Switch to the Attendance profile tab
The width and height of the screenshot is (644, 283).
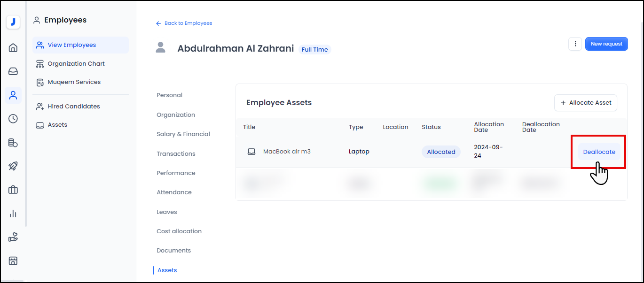click(x=174, y=192)
